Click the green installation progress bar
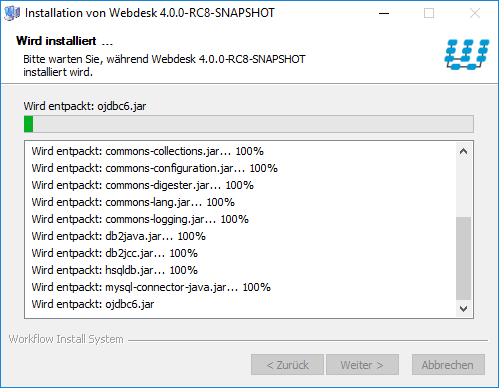The image size is (499, 388). pyautogui.click(x=249, y=124)
